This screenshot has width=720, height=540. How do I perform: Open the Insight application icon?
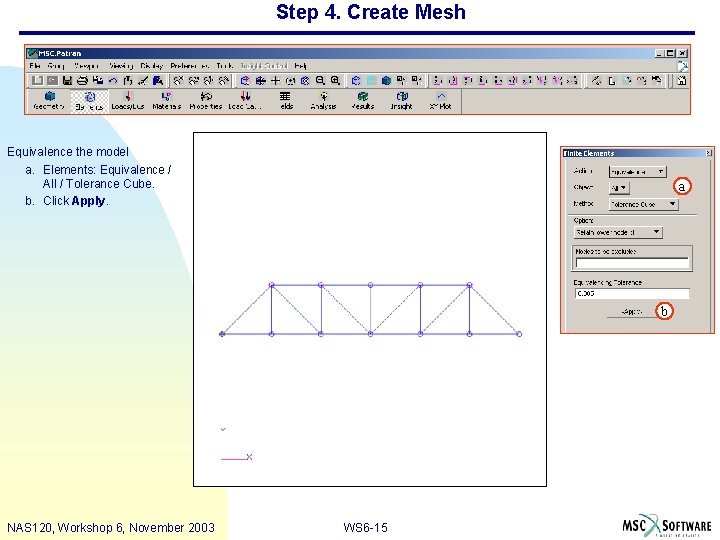pos(402,101)
